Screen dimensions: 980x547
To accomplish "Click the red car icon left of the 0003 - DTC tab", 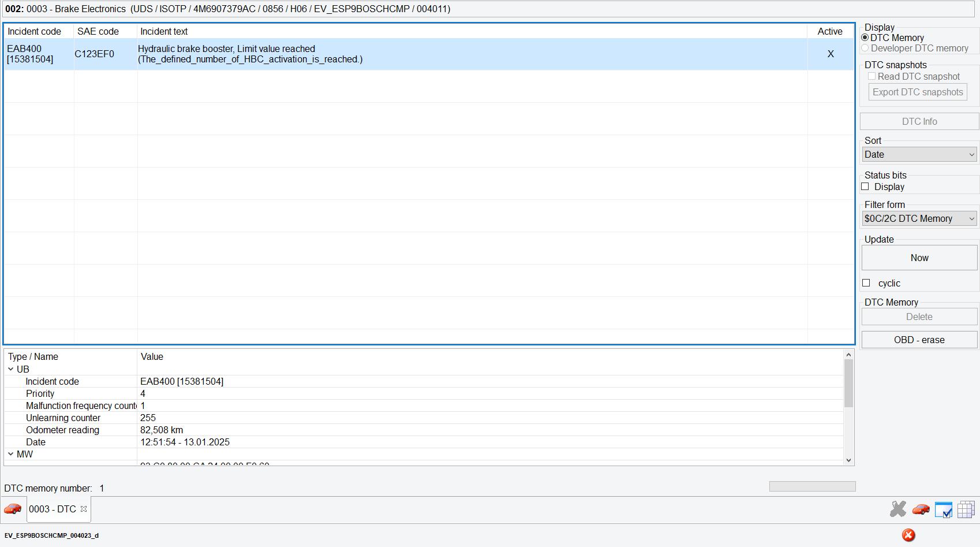I will (x=13, y=509).
